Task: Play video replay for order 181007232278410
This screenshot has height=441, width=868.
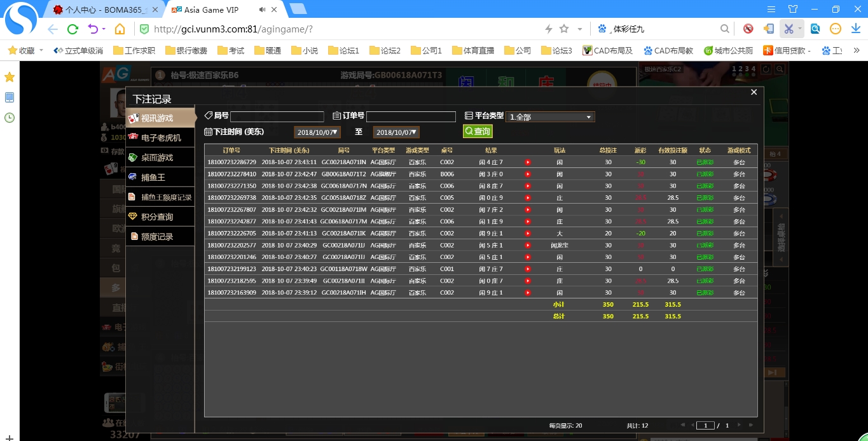Action: pos(528,174)
